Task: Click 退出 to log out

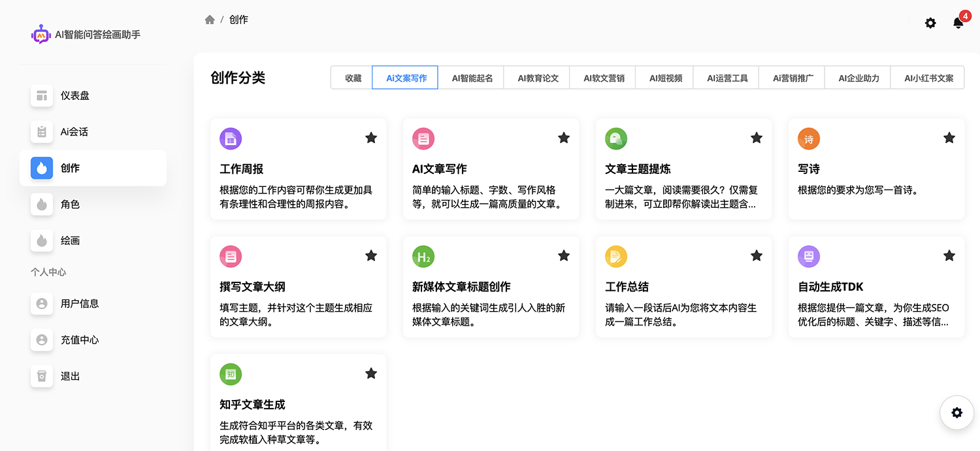Action: point(70,376)
